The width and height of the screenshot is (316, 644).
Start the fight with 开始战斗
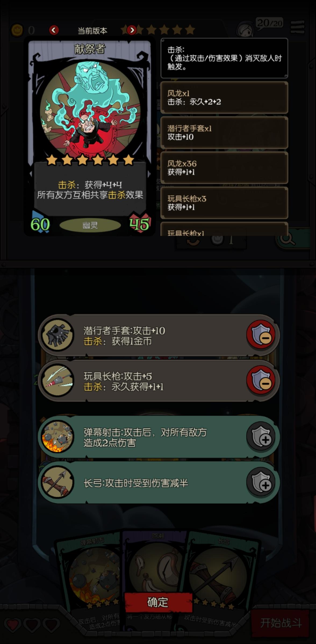tap(281, 623)
